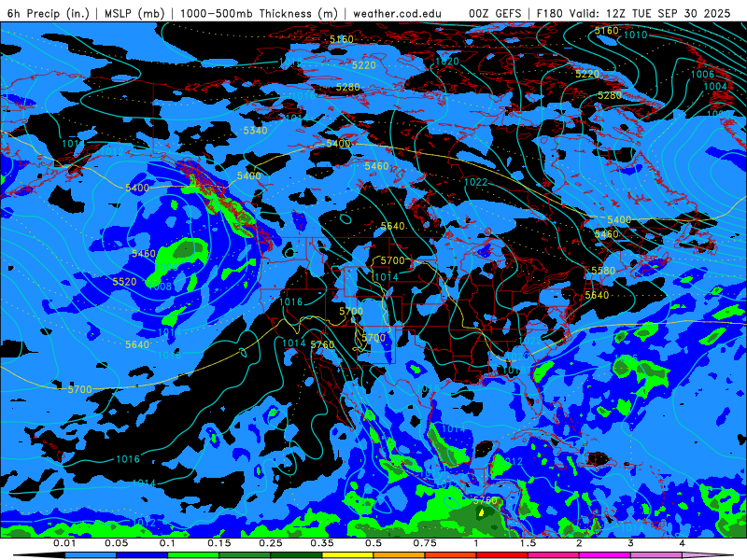Click the 5580 thickness contour label
This screenshot has height=560, width=747.
pyautogui.click(x=603, y=271)
